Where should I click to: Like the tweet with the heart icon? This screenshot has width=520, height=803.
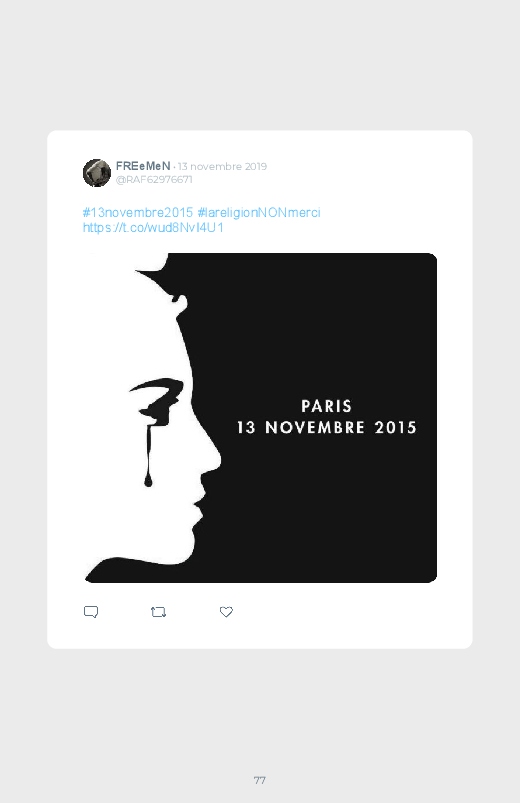(226, 612)
